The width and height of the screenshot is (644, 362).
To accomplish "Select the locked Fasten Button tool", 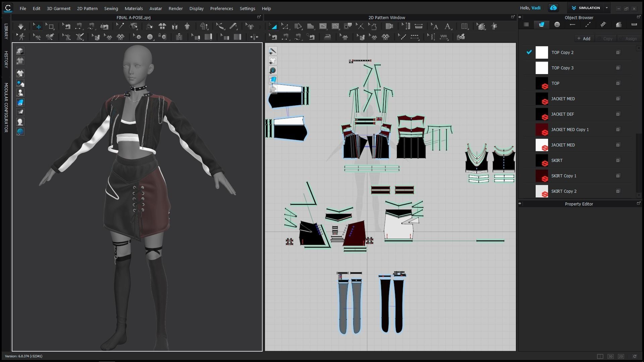I will [x=162, y=37].
